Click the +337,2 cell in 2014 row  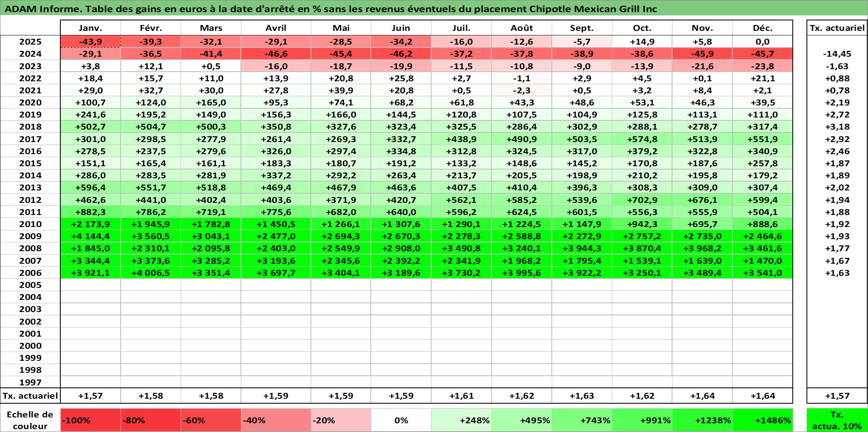tap(276, 175)
